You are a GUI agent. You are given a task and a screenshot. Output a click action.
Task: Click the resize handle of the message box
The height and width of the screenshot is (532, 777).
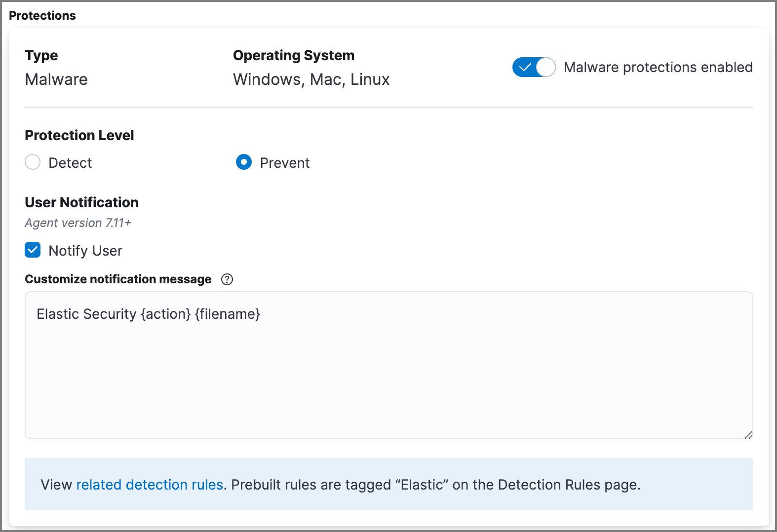(749, 435)
